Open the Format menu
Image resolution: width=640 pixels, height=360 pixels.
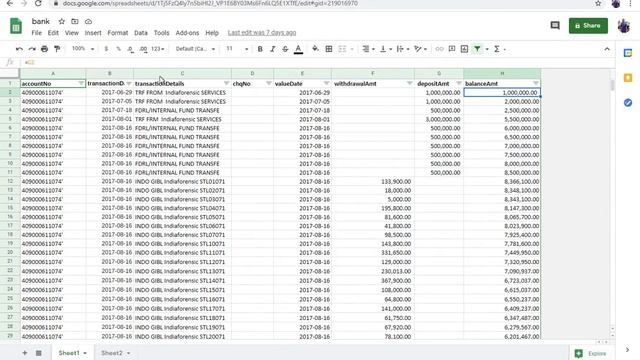tap(118, 33)
